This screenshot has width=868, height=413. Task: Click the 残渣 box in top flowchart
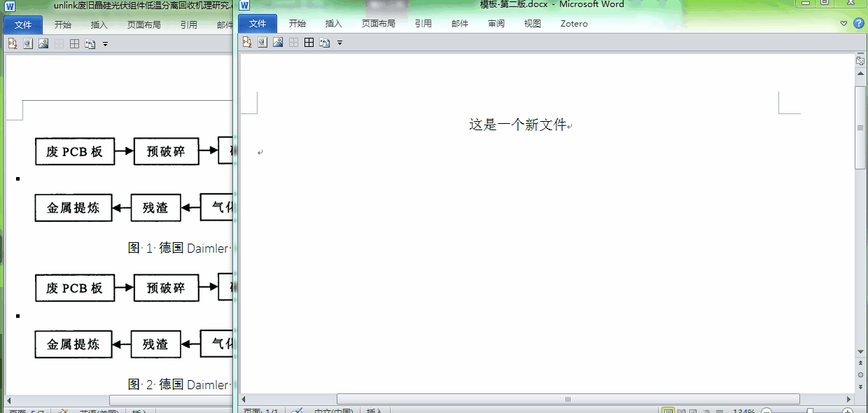pyautogui.click(x=155, y=208)
